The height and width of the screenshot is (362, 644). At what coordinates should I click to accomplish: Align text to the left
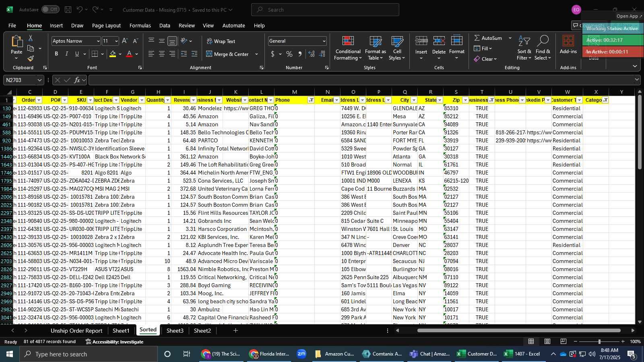coord(151,54)
